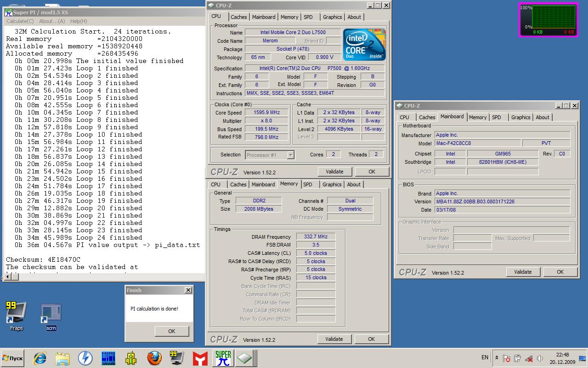
Task: Open the Fraps desktop shortcut
Action: [x=16, y=316]
